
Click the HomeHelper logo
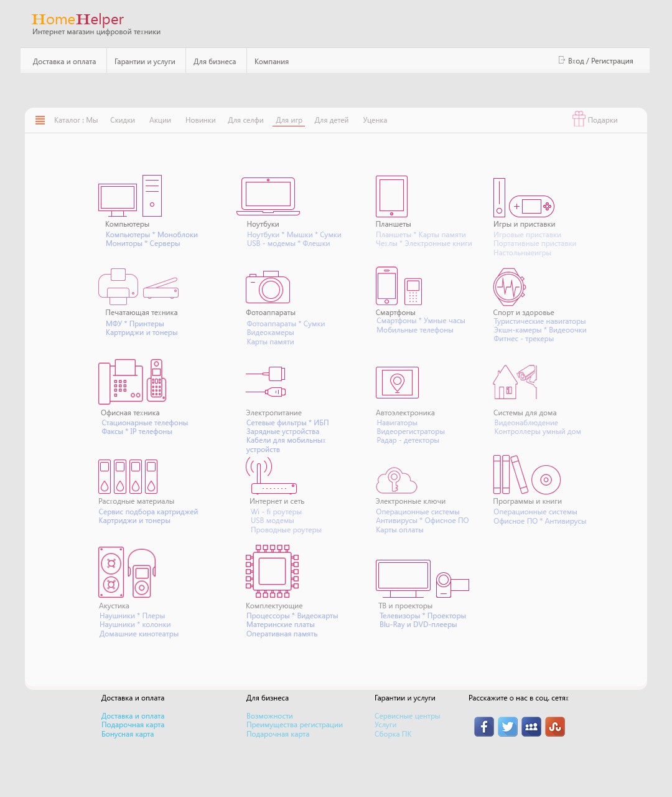coord(78,19)
